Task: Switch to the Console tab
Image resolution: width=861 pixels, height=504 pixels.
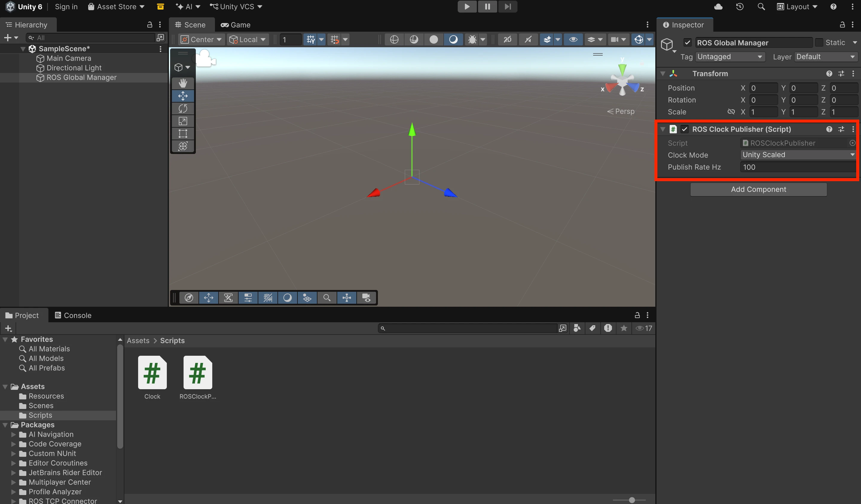Action: coord(73,315)
